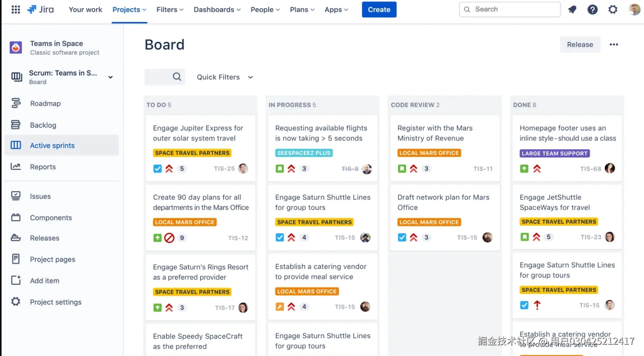Viewport: 644px width, 356px height.
Task: Click the Roadmap sidebar icon
Action: pos(16,103)
